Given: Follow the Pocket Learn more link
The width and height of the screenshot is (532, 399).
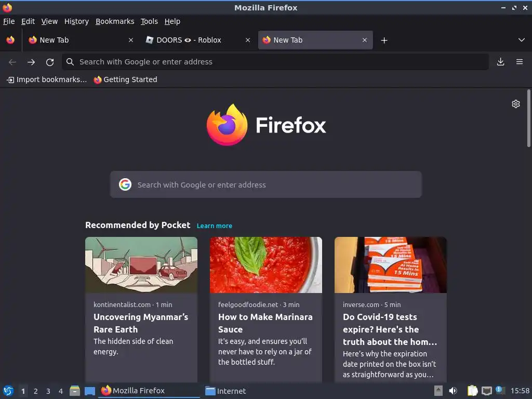Looking at the screenshot, I should 215,226.
